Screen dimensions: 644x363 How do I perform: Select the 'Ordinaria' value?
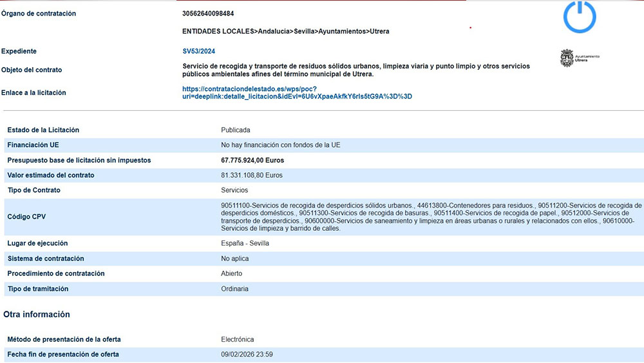point(234,289)
